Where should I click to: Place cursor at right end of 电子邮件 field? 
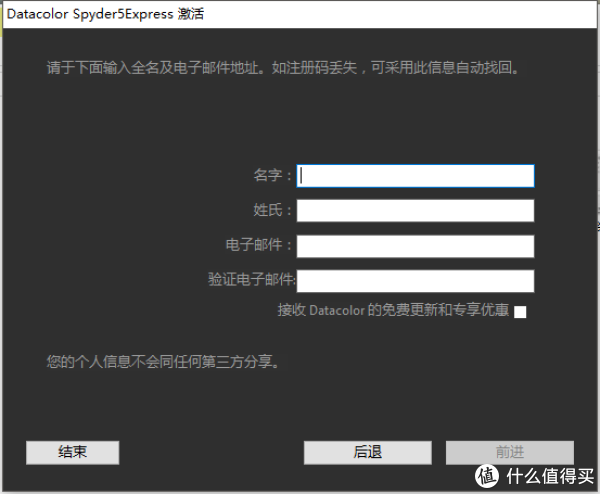tap(528, 246)
